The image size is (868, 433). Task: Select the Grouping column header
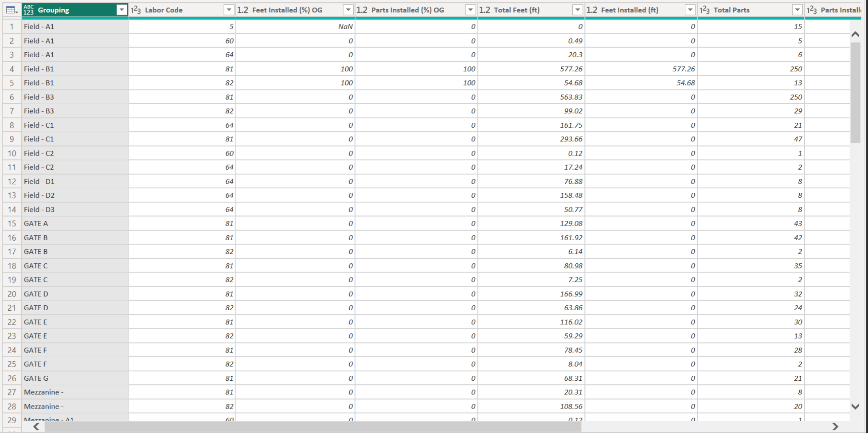pyautogui.click(x=75, y=10)
